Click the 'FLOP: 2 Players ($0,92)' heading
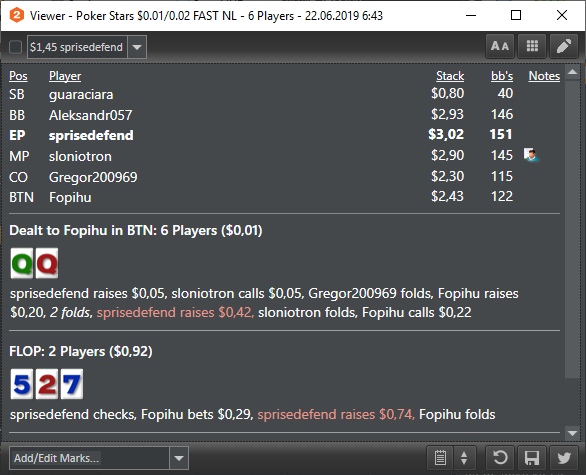Viewport: 586px width, 475px height. click(81, 351)
